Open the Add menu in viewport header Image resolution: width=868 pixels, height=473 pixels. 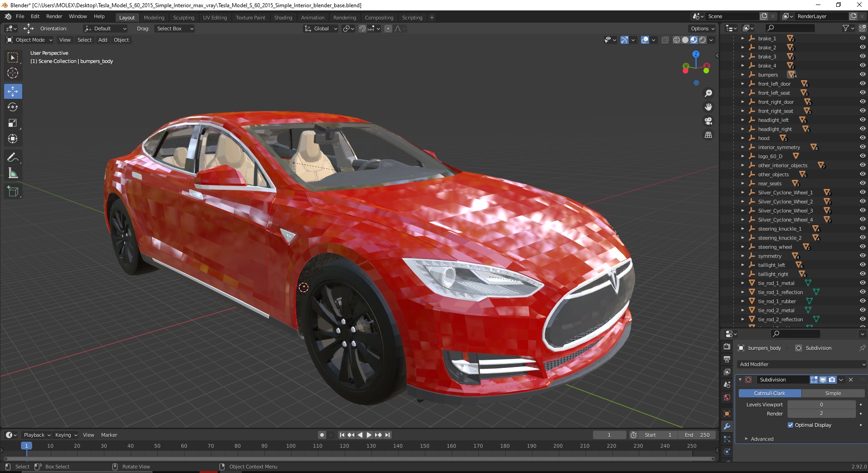click(x=103, y=40)
